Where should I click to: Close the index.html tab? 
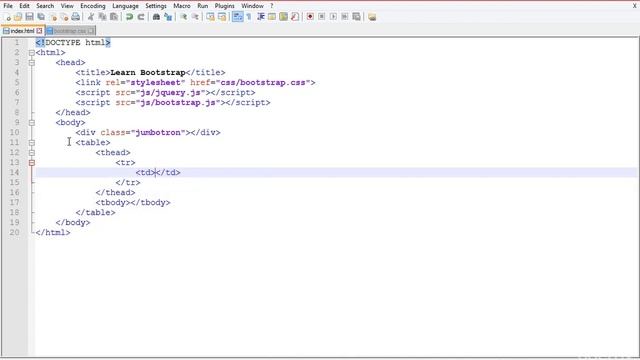tap(39, 31)
